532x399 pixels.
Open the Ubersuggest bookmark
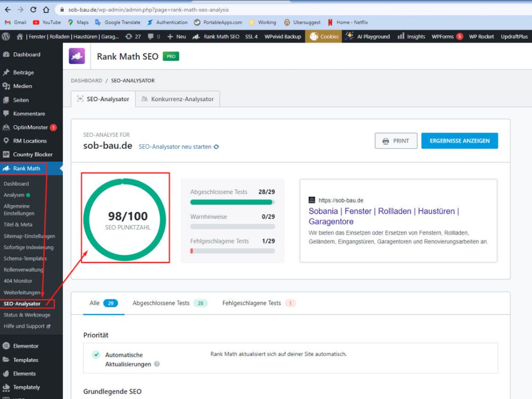[302, 22]
